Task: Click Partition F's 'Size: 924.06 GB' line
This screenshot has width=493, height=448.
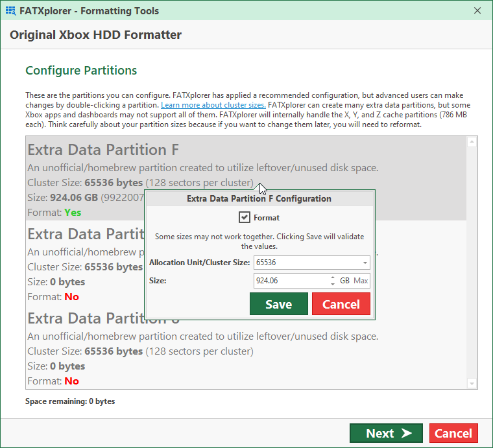Action: (86, 197)
